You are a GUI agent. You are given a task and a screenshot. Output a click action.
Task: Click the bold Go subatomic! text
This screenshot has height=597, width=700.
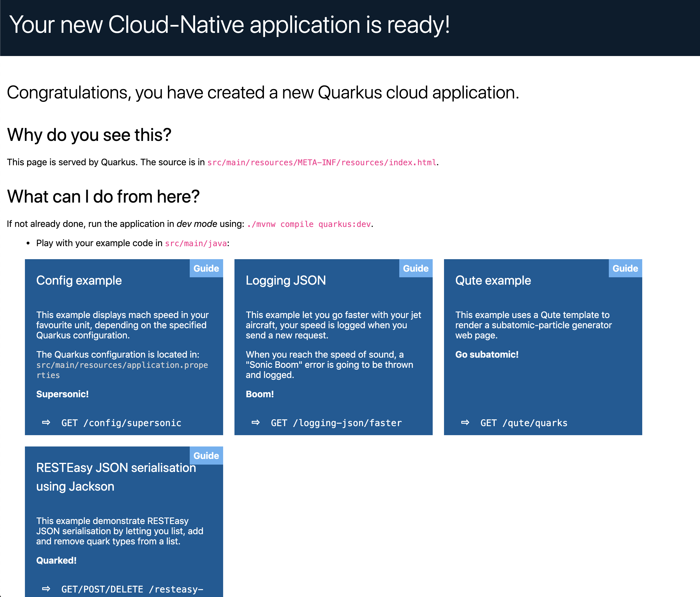pos(487,354)
